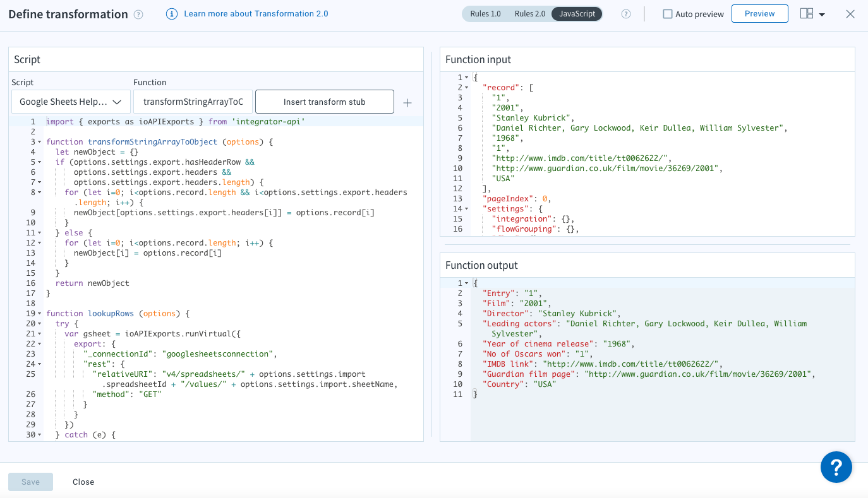Close the Define transformation panel
Viewport: 868px width, 498px height.
point(850,14)
